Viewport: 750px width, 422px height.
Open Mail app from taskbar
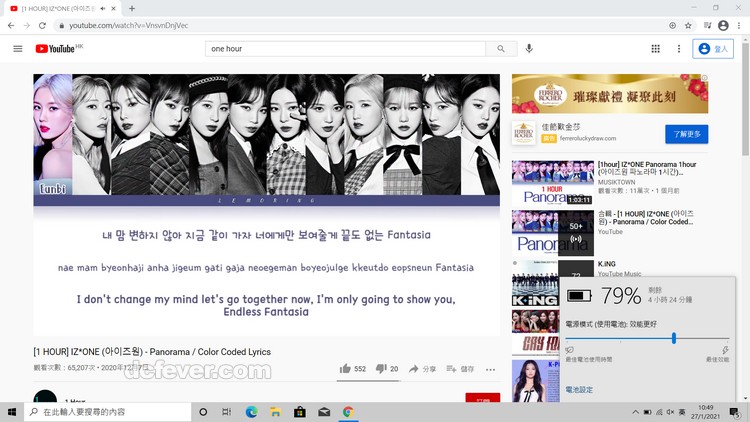tap(324, 412)
